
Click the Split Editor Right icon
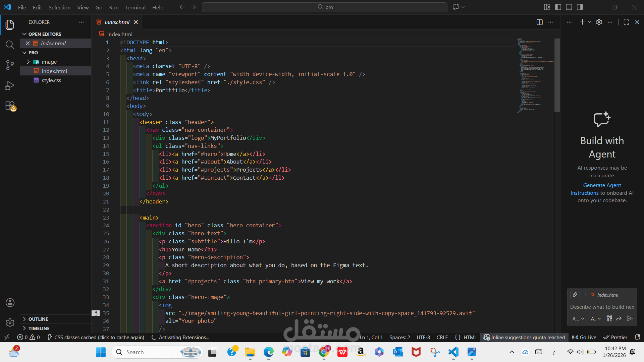[x=539, y=22]
